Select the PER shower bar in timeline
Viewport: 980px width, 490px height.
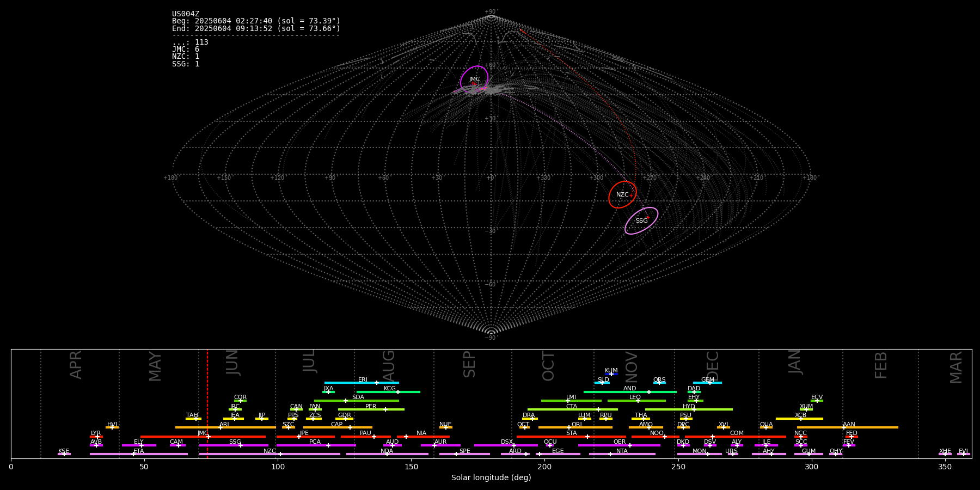tap(371, 409)
